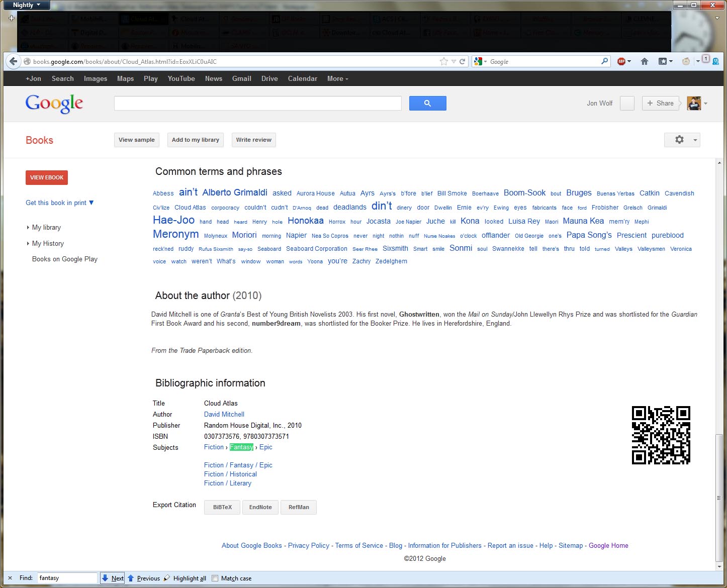Open the Fiction / Historical subject link

click(230, 474)
